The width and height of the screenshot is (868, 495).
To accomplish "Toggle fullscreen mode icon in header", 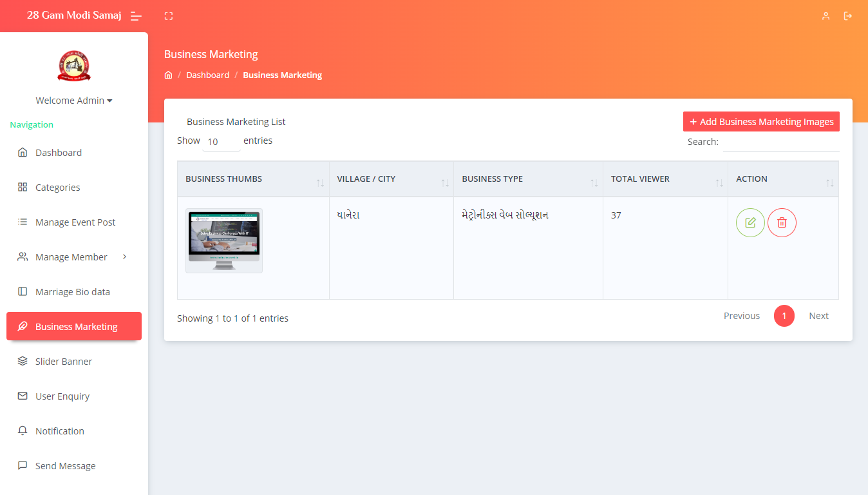I will pos(169,16).
